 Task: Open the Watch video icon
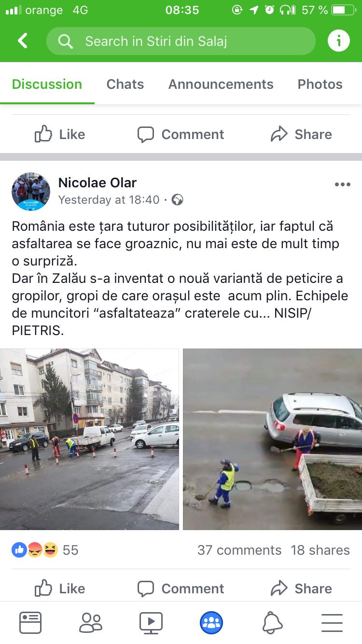[151, 623]
